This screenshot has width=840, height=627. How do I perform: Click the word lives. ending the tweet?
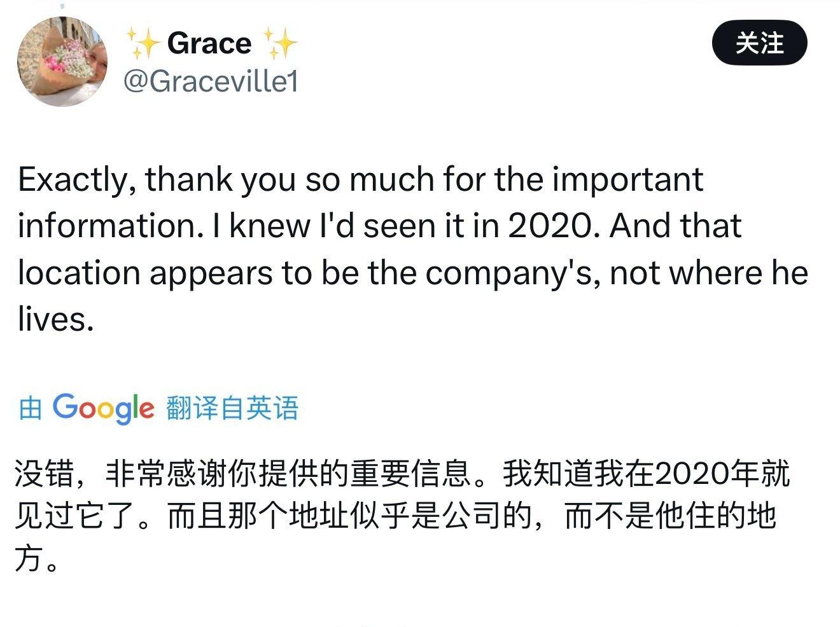point(56,319)
